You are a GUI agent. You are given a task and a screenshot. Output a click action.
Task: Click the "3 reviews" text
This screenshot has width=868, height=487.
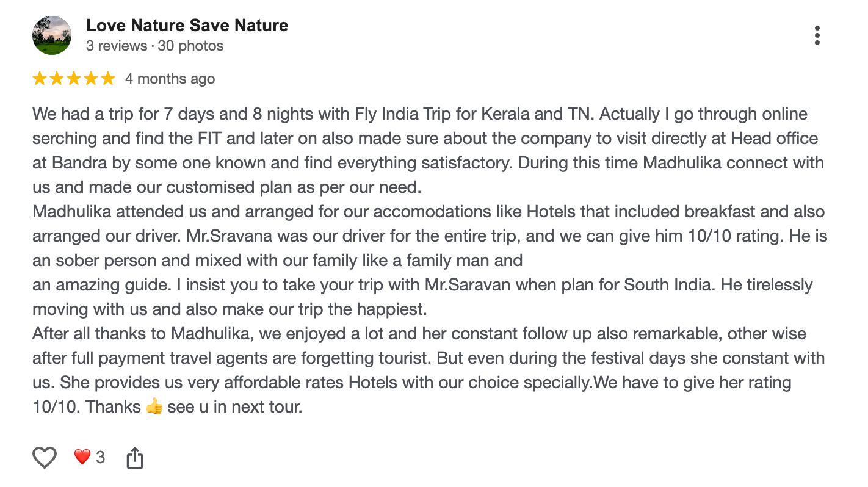point(116,46)
